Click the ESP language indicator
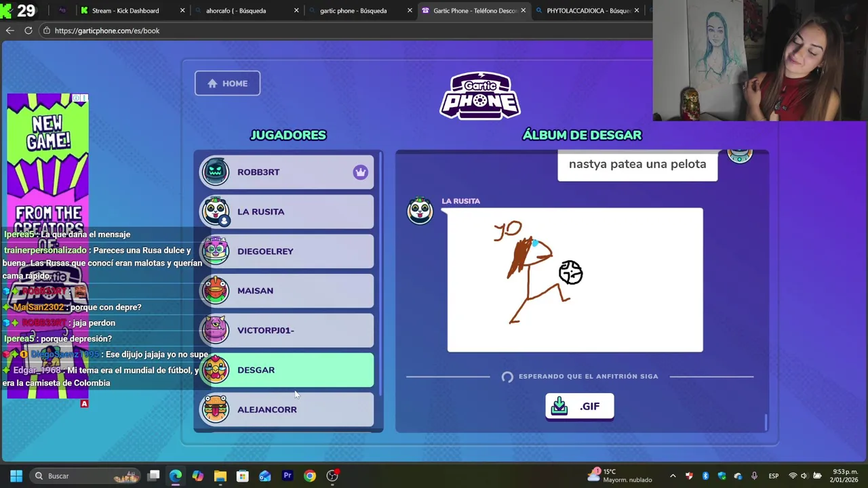 coord(773,476)
